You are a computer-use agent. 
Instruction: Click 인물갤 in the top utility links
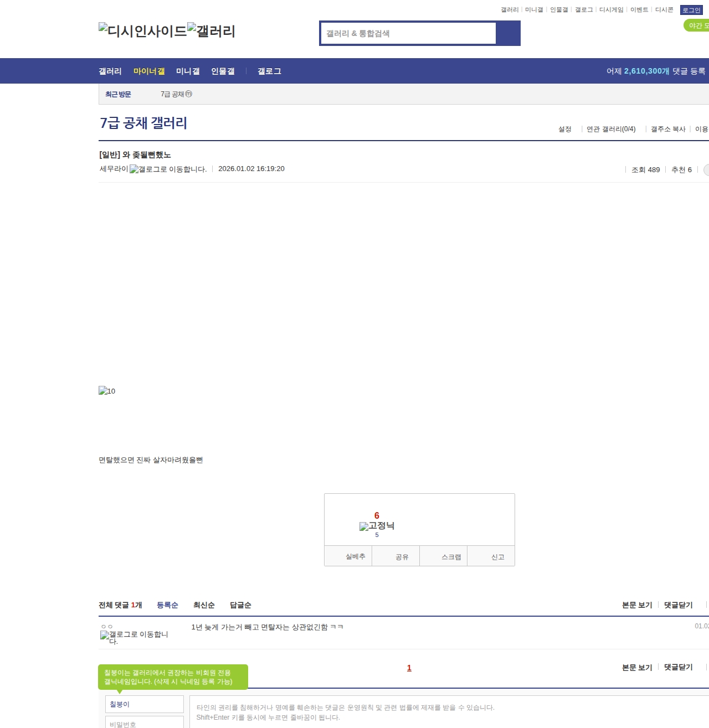(559, 10)
